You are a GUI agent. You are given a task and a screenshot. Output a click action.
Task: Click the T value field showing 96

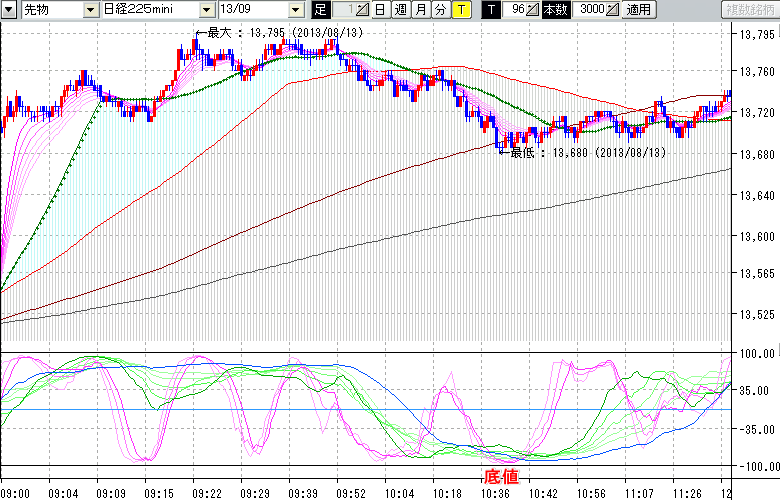[515, 9]
